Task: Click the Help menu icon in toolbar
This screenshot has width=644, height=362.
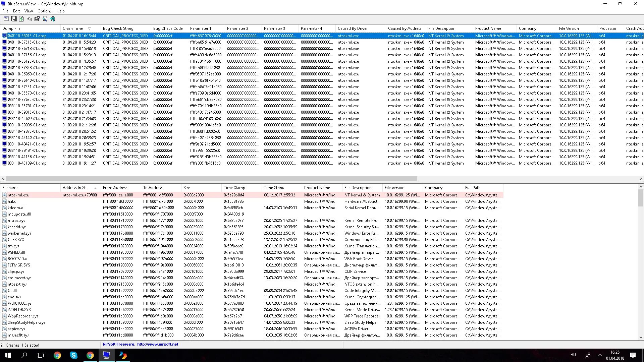Action: (x=61, y=11)
